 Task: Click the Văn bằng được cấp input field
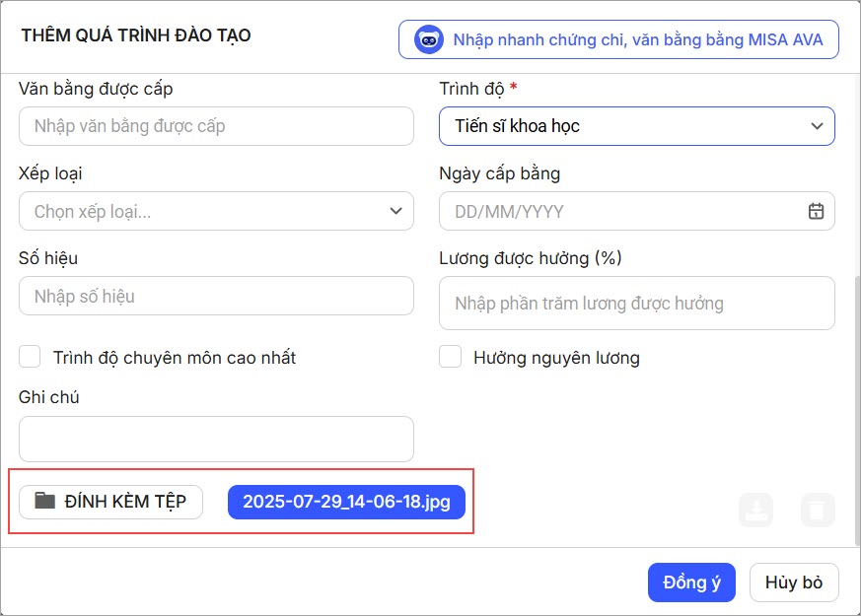(216, 126)
